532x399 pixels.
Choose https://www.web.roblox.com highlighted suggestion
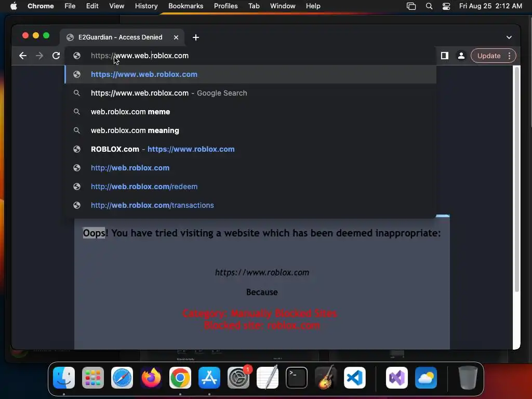coord(250,74)
